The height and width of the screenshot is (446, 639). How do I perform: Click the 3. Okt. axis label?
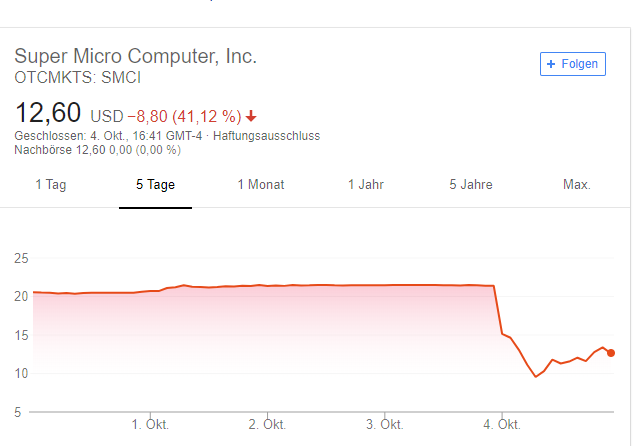385,425
